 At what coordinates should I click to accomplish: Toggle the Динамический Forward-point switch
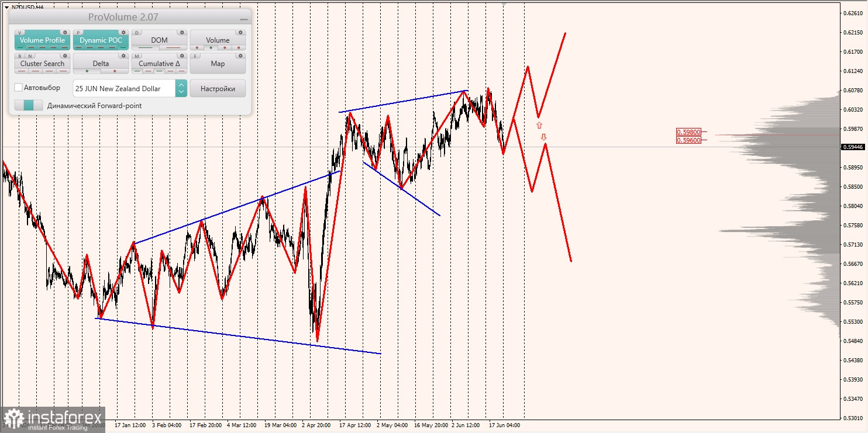click(x=29, y=105)
